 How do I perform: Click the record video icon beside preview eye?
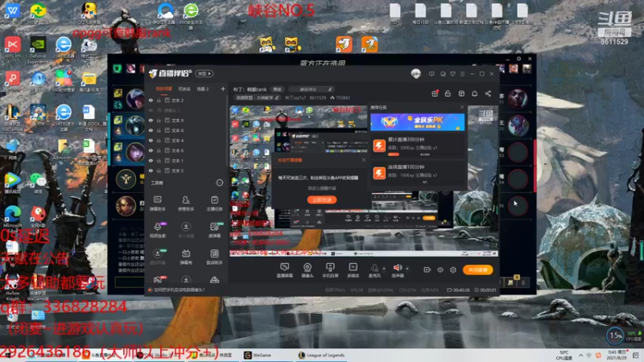427,269
